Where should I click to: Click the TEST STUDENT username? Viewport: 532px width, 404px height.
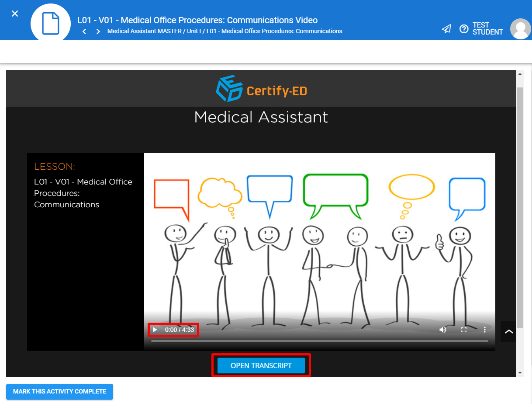pyautogui.click(x=488, y=29)
